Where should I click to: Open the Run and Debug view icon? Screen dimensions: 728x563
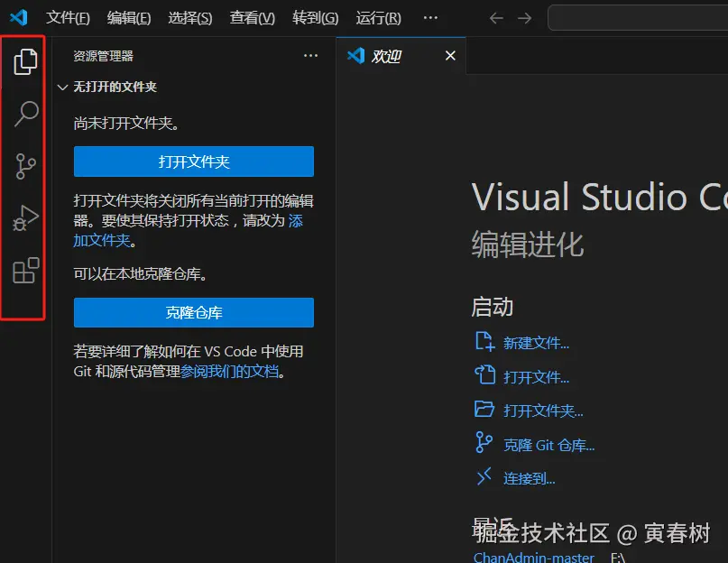pyautogui.click(x=25, y=218)
